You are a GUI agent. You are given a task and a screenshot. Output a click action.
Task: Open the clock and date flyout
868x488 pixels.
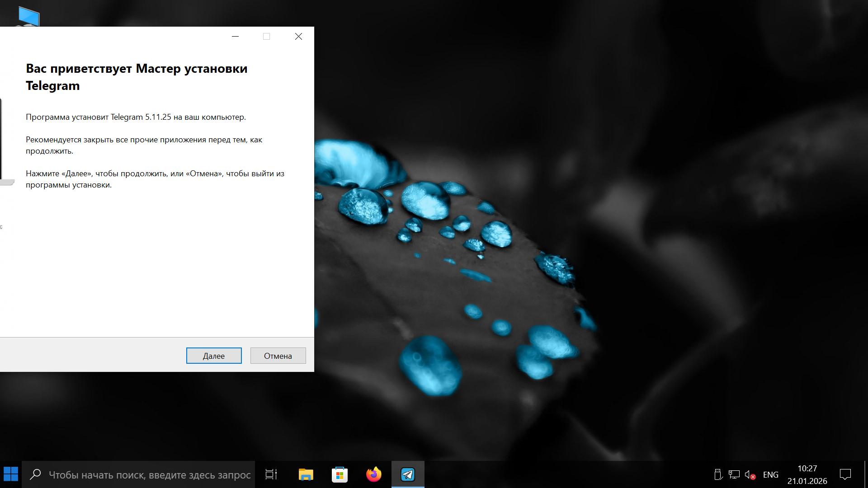tap(807, 474)
